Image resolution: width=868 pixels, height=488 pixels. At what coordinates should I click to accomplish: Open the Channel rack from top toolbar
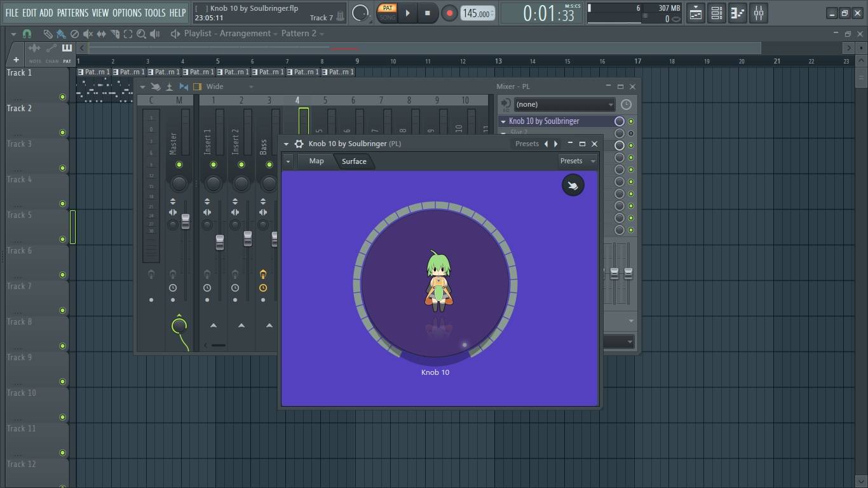click(x=717, y=13)
